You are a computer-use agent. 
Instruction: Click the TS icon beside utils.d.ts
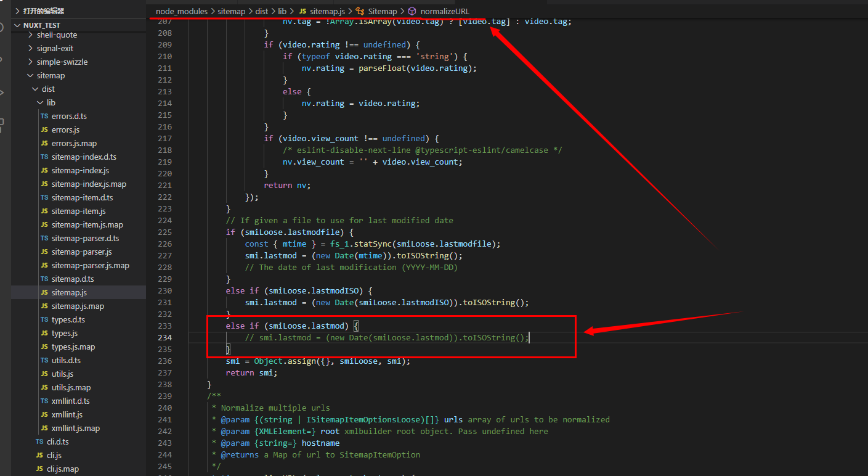[x=44, y=361]
